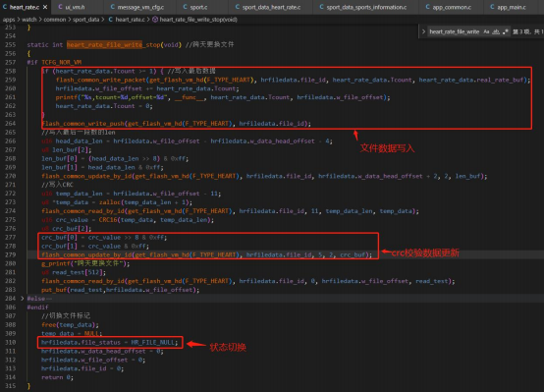
Task: Click 'return 0;' on line 314
Action: pos(57,377)
